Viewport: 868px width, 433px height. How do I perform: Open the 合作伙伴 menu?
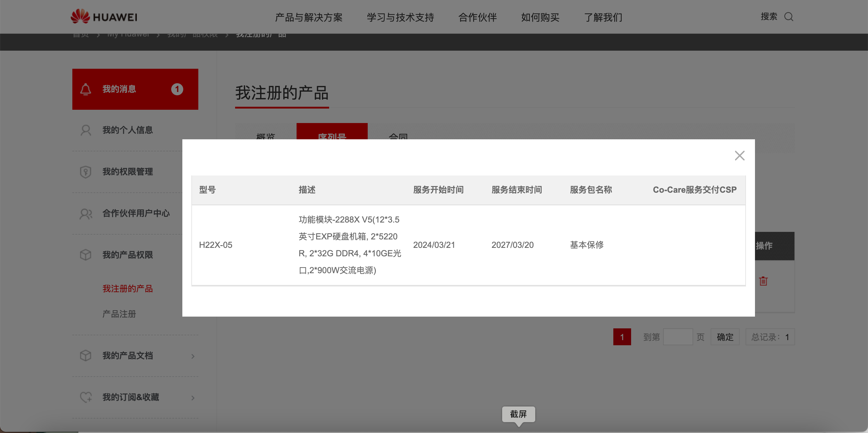coord(477,17)
